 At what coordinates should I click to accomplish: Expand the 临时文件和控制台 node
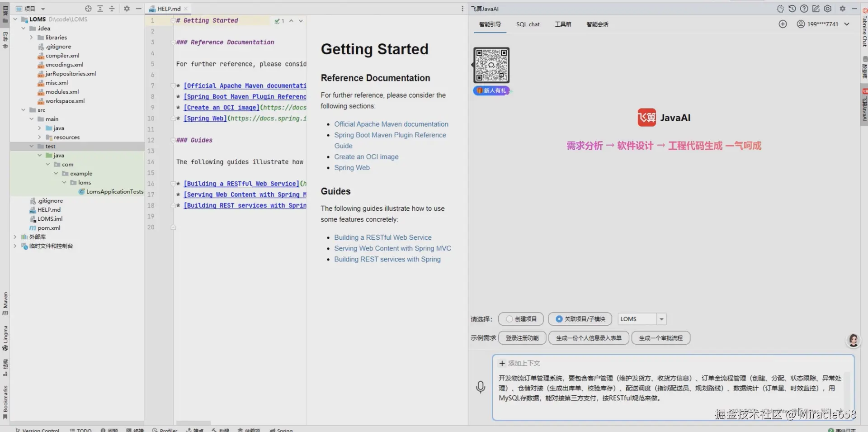tap(15, 246)
